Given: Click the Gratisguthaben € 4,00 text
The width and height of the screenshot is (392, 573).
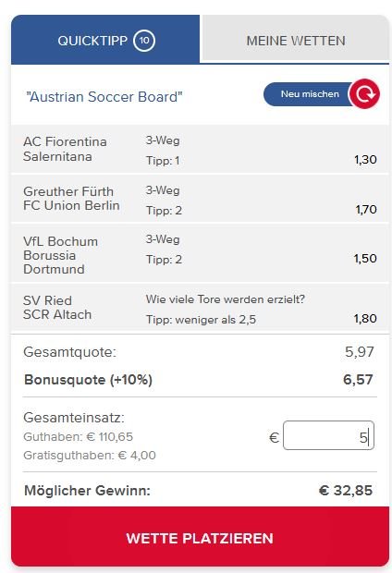Looking at the screenshot, I should pos(90,456).
